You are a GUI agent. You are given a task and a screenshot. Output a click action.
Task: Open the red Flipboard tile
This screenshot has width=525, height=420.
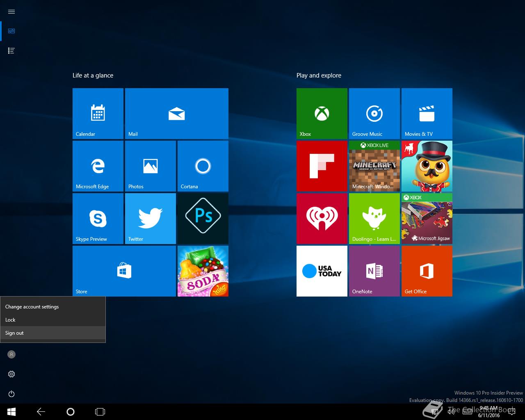[322, 166]
